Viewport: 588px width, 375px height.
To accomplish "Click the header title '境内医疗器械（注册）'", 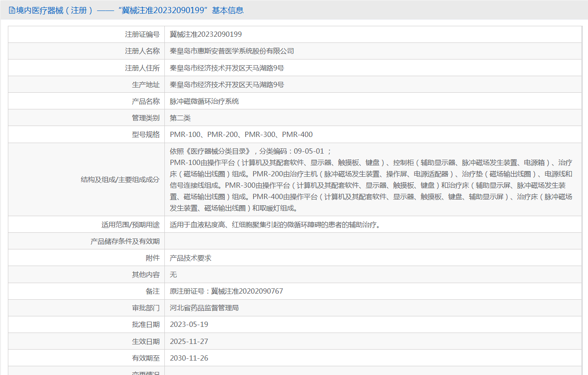I will [55, 10].
